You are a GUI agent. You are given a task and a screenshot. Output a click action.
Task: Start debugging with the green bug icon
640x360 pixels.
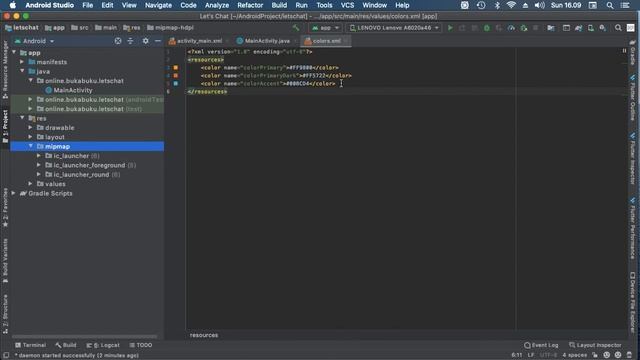487,28
